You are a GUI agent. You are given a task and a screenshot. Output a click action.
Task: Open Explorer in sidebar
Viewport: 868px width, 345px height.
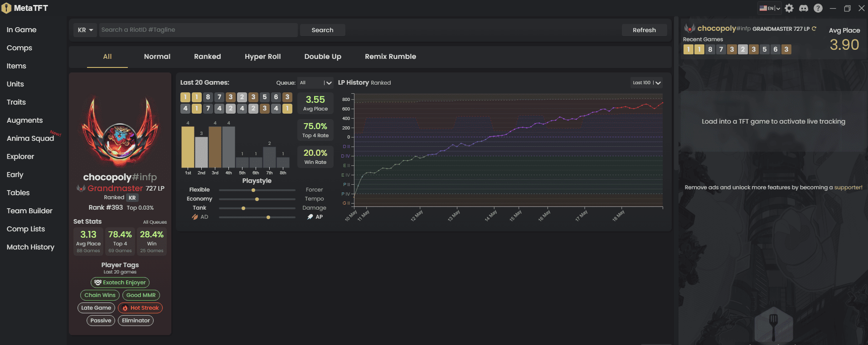[x=20, y=157]
